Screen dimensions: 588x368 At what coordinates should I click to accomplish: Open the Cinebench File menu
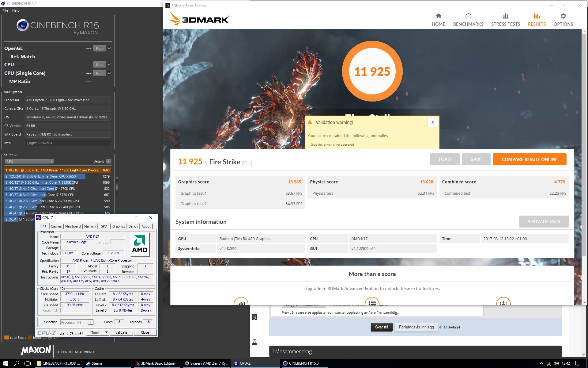pos(5,10)
